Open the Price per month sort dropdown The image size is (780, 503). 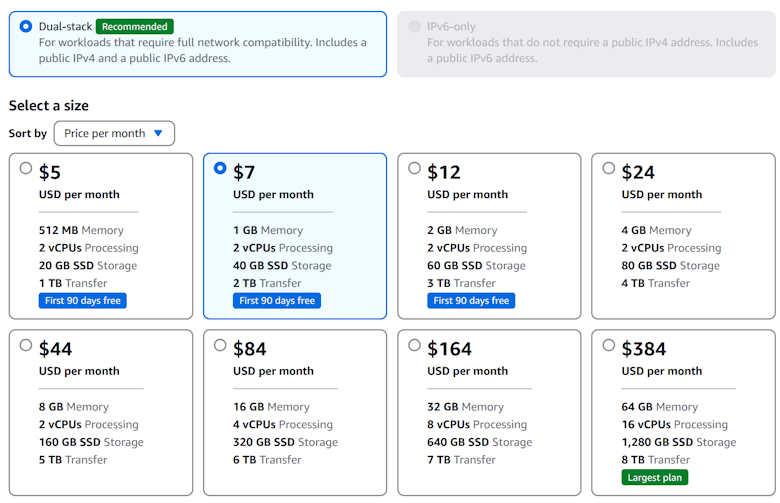click(x=114, y=133)
